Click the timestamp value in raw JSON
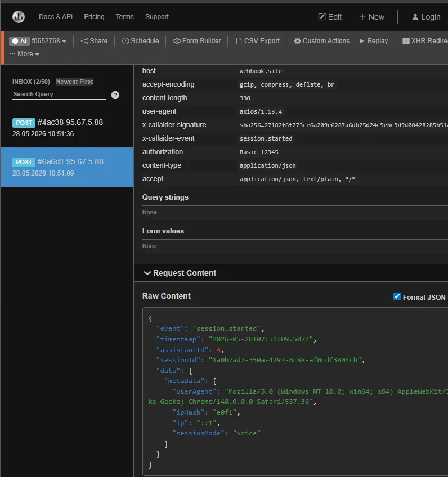 coord(261,339)
